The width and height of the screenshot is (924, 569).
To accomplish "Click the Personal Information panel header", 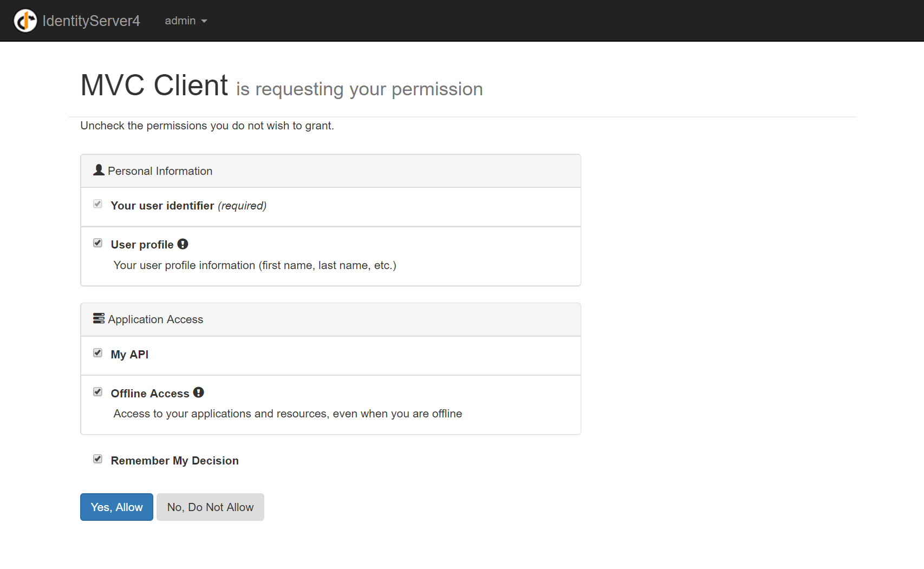I will coord(330,171).
